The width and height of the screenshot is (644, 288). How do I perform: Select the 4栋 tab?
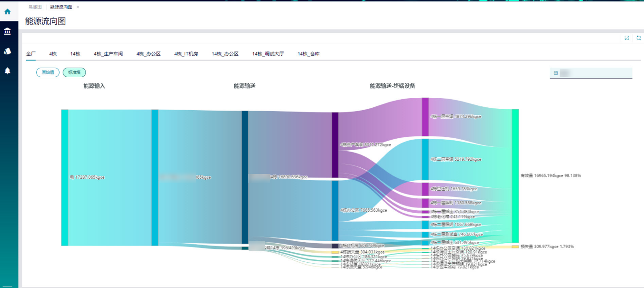[53, 54]
